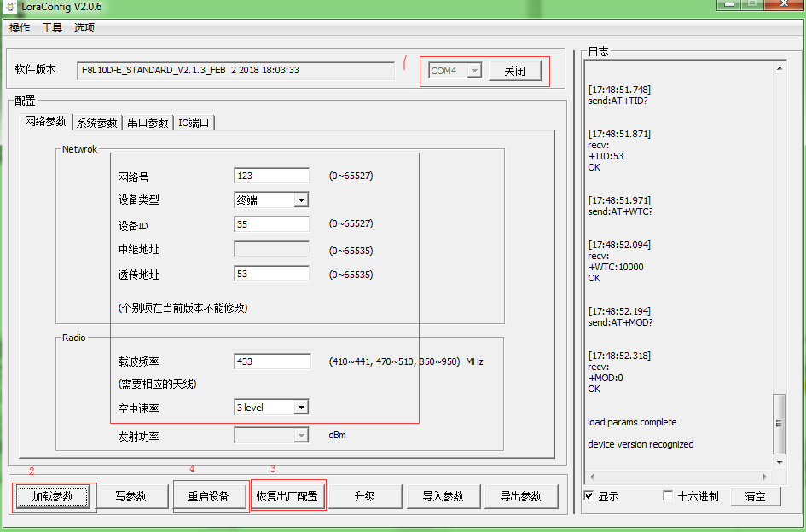Click the 恢复出厂配置 button
The height and width of the screenshot is (532, 806).
pyautogui.click(x=287, y=496)
